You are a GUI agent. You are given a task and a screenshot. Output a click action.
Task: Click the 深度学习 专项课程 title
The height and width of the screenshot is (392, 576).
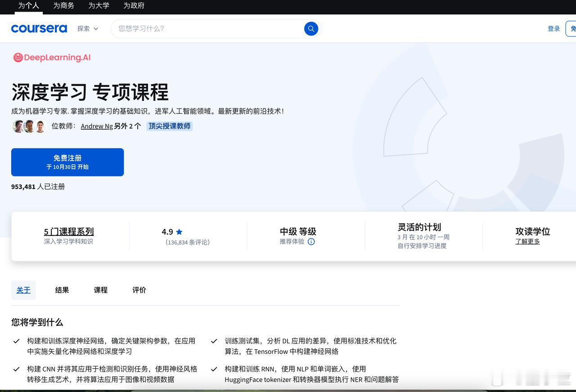tap(90, 92)
